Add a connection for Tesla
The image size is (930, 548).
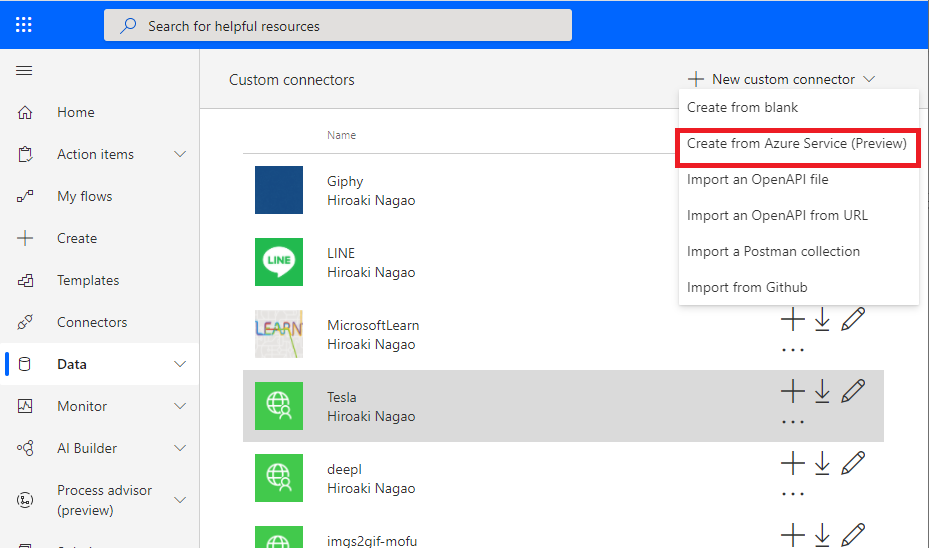pyautogui.click(x=792, y=391)
